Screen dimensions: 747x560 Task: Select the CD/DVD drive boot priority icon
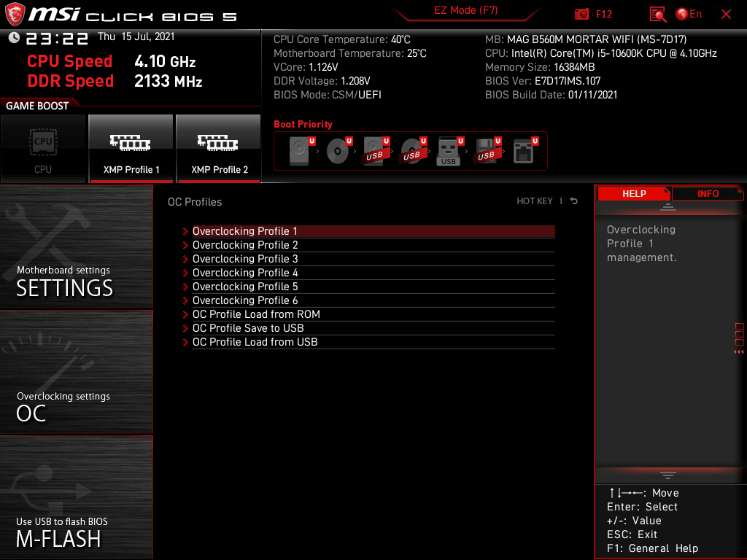[x=338, y=152]
